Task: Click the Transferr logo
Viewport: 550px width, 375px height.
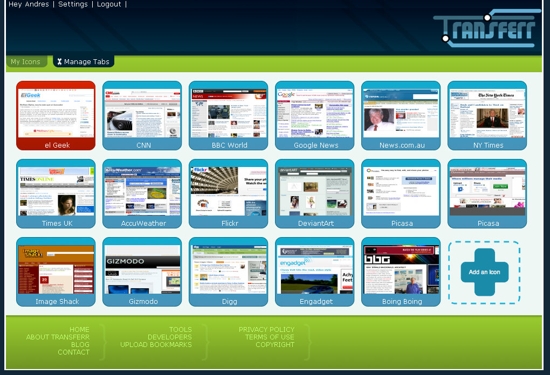Action: click(487, 28)
